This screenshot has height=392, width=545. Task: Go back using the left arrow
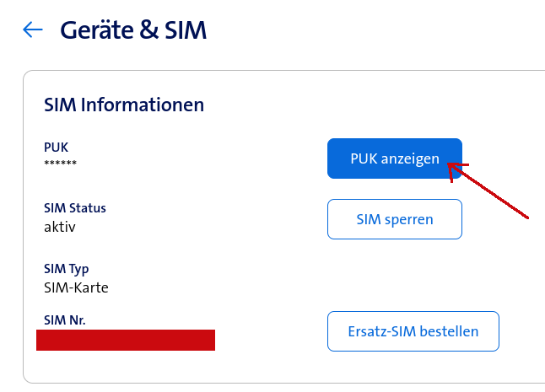click(x=33, y=30)
